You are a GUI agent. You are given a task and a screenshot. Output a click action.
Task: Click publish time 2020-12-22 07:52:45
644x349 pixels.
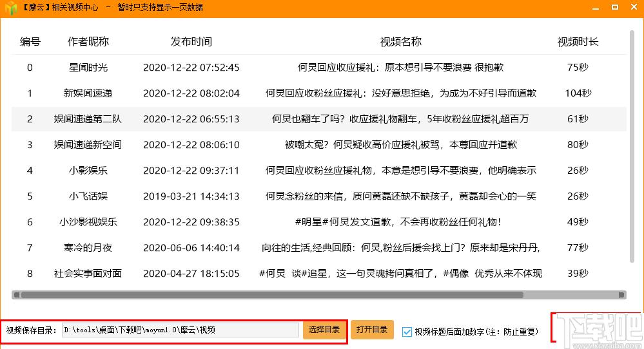191,68
